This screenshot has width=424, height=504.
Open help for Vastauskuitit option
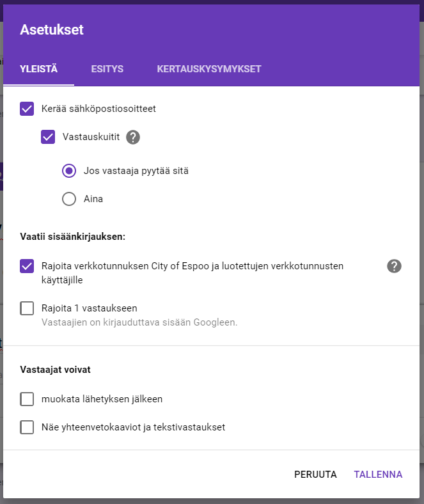click(133, 137)
